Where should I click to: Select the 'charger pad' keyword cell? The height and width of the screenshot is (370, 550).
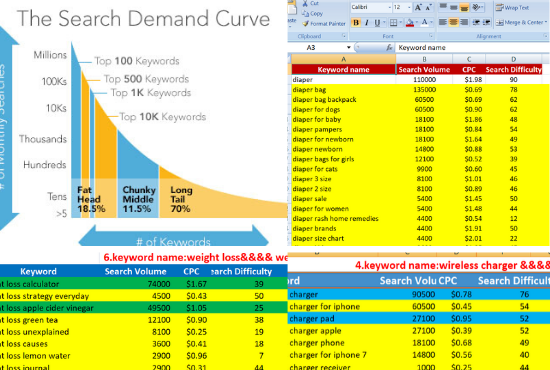tap(312, 318)
